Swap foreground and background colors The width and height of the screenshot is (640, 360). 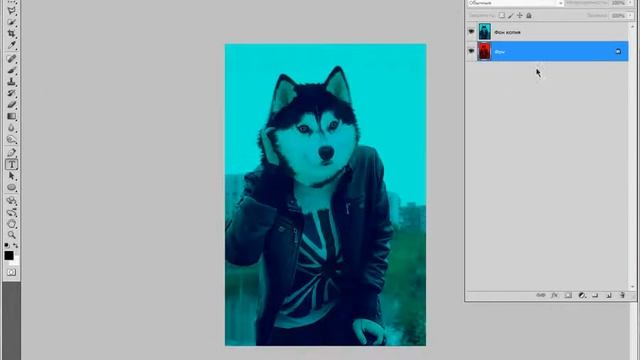(16, 245)
